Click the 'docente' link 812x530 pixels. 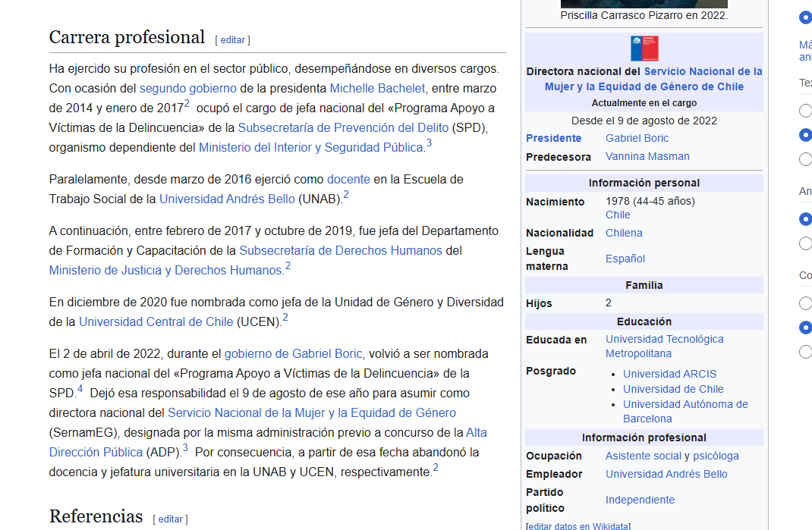pos(348,180)
